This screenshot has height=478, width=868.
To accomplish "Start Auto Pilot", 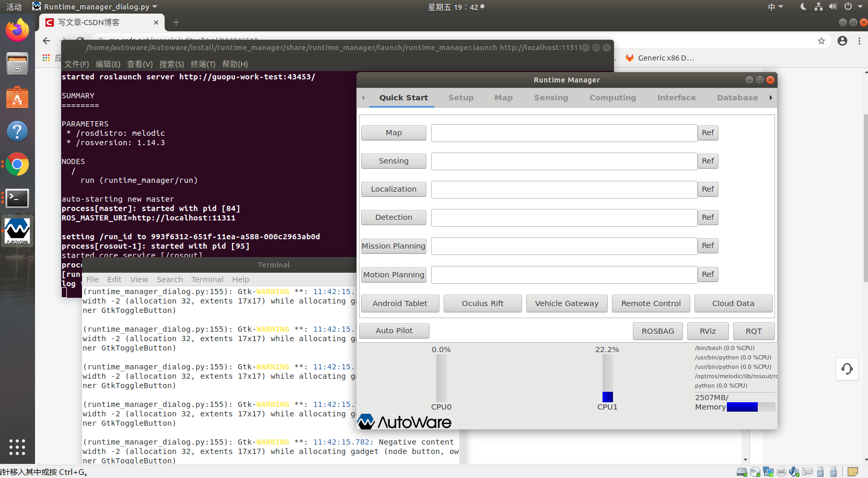I will [394, 331].
